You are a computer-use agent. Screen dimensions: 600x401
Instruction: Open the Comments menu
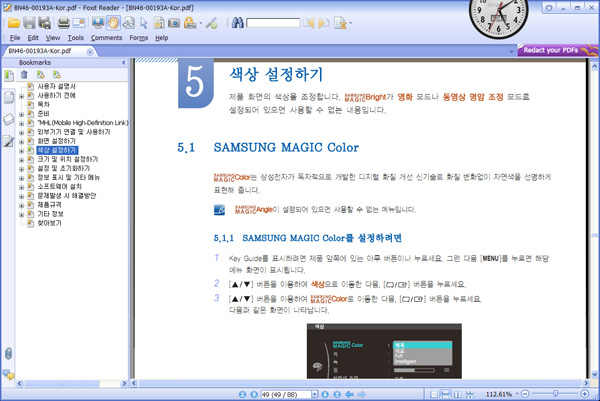coord(106,37)
